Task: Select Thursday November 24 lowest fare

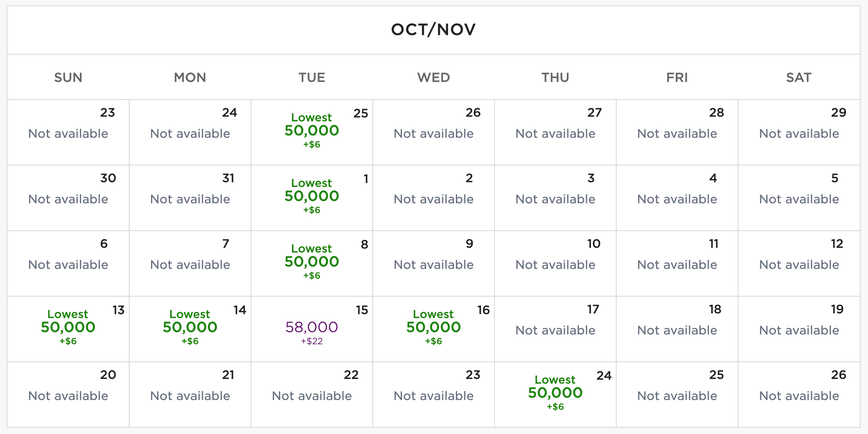Action: pos(555,393)
